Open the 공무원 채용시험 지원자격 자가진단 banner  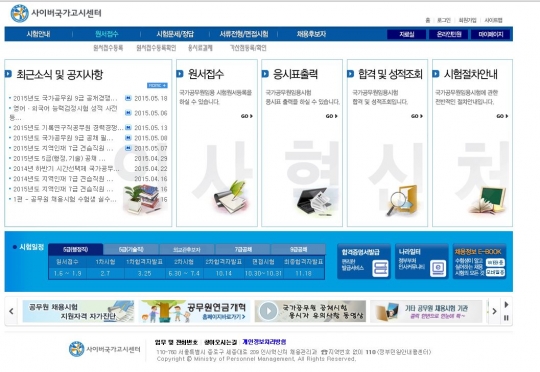click(x=78, y=311)
